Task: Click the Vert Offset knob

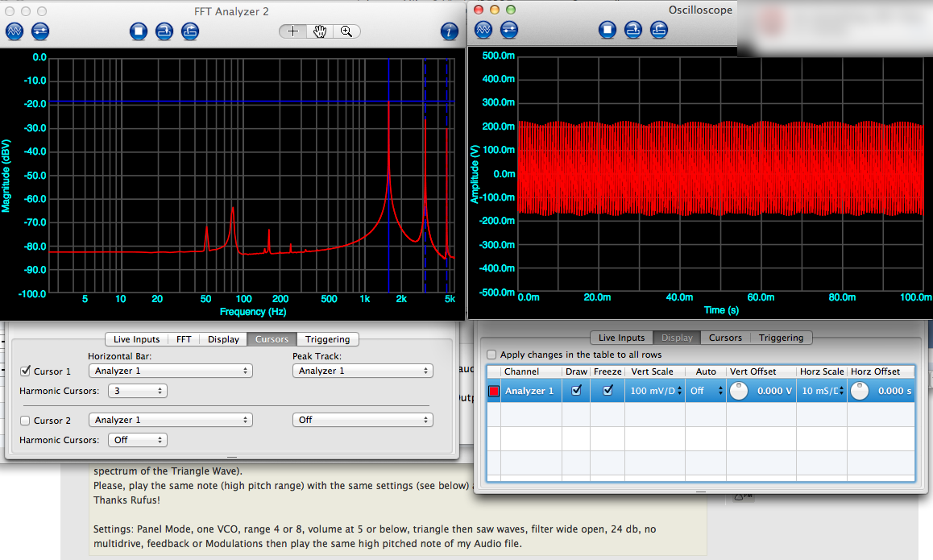Action: [739, 391]
